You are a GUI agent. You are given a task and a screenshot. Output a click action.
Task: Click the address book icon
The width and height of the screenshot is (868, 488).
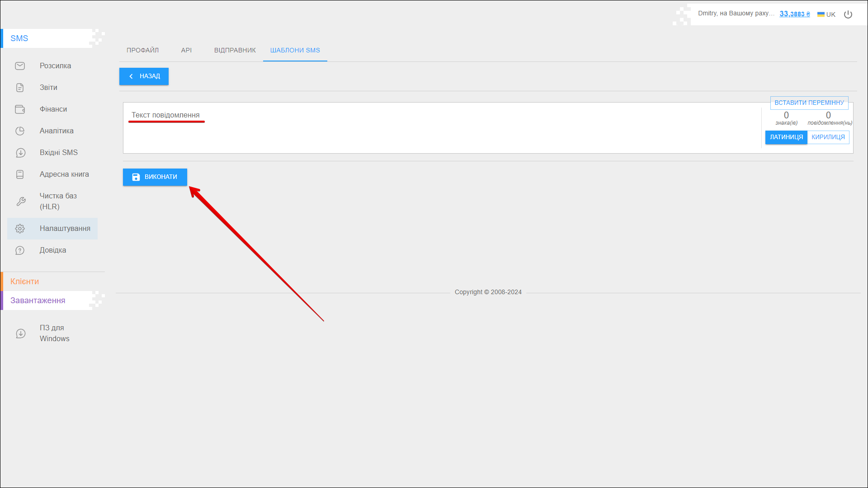pyautogui.click(x=20, y=174)
